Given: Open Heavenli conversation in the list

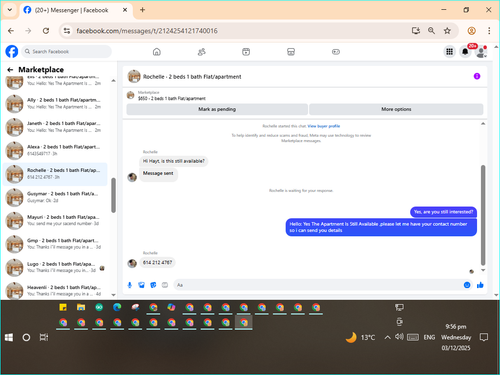Looking at the screenshot, I should pos(55,290).
